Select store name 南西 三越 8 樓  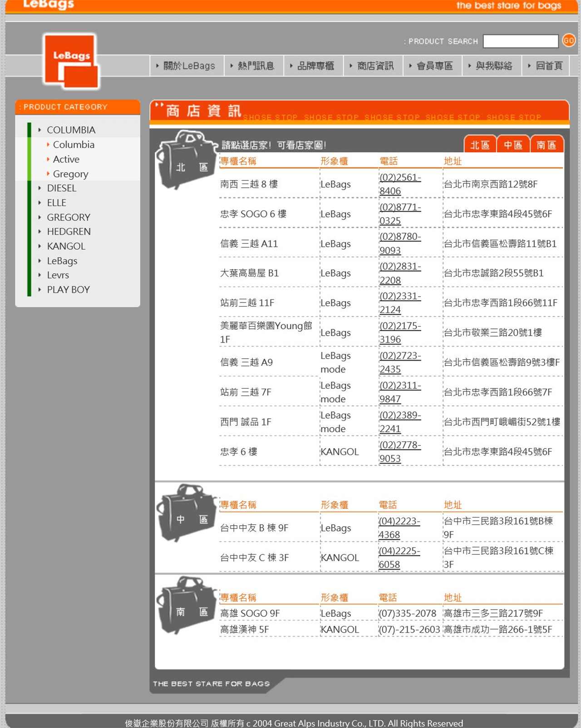pyautogui.click(x=249, y=184)
